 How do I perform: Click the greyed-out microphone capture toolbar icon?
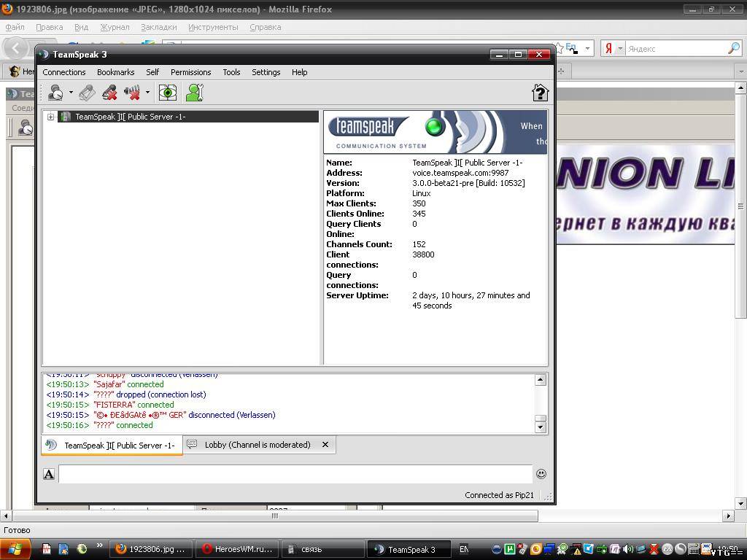tap(88, 93)
